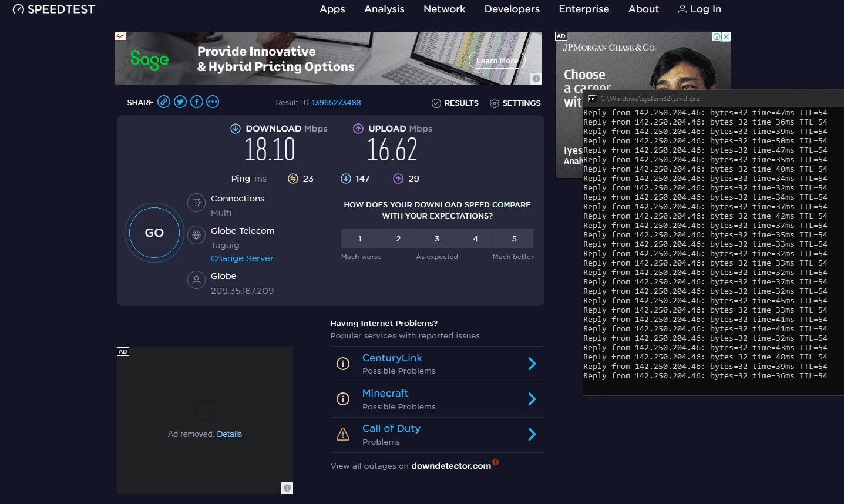Screen dimensions: 844x504
Task: Click the ping reply line with time=50ms
Action: [x=705, y=141]
